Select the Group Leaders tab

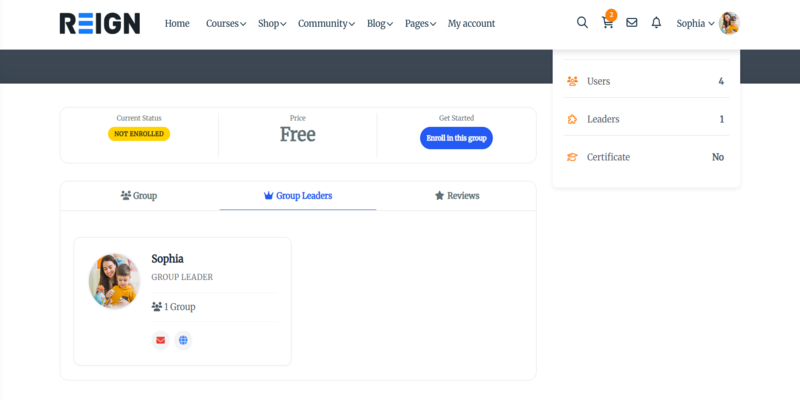coord(298,196)
